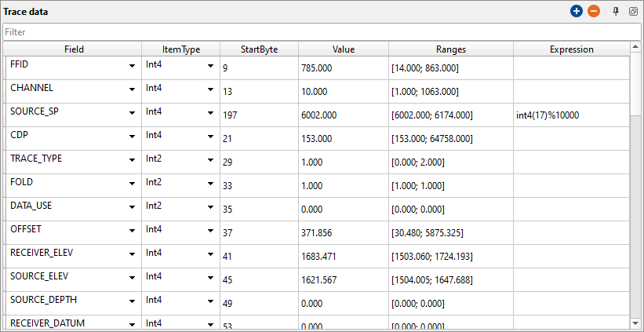The width and height of the screenshot is (644, 332).
Task: Open the ItemType dropdown for CHANNEL row
Action: 210,89
